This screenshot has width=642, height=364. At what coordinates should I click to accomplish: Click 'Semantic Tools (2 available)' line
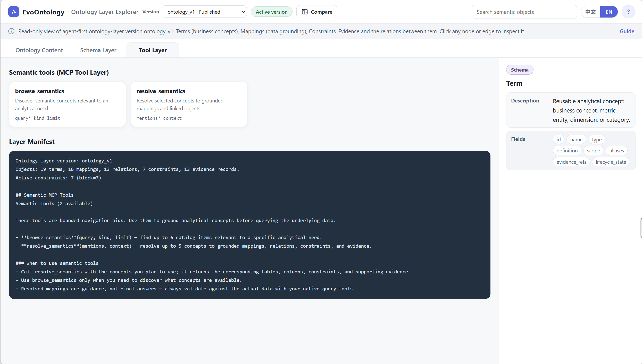[54, 204]
